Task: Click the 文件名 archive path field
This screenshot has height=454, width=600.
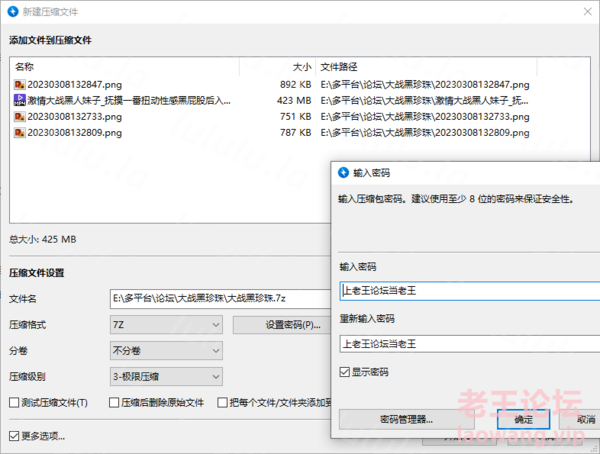Action: [220, 299]
